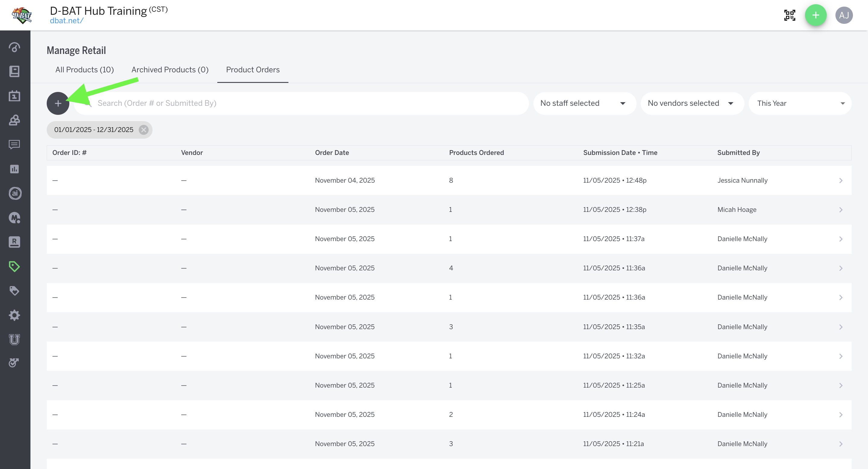Open the settings gear icon in sidebar
The height and width of the screenshot is (469, 868).
point(14,315)
